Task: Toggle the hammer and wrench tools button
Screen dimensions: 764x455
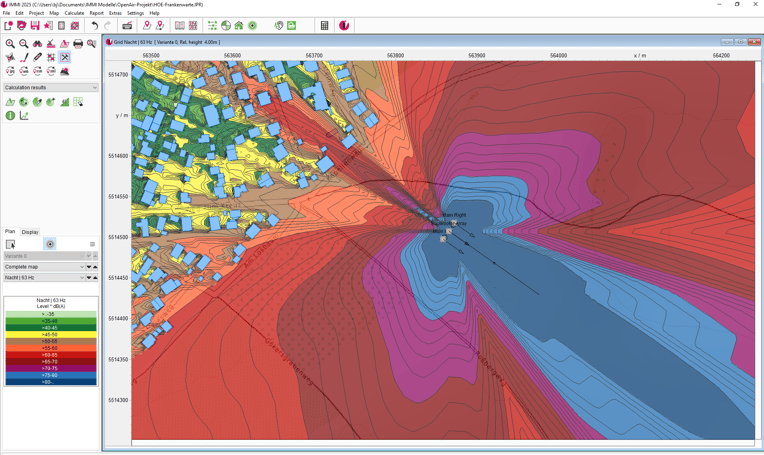Action: pyautogui.click(x=65, y=58)
